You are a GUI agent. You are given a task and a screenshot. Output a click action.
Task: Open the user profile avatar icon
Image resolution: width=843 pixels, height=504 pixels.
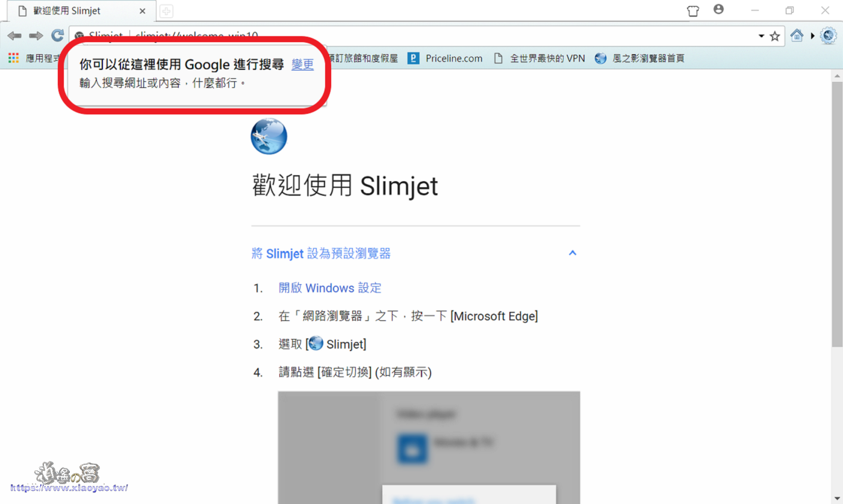tap(718, 10)
